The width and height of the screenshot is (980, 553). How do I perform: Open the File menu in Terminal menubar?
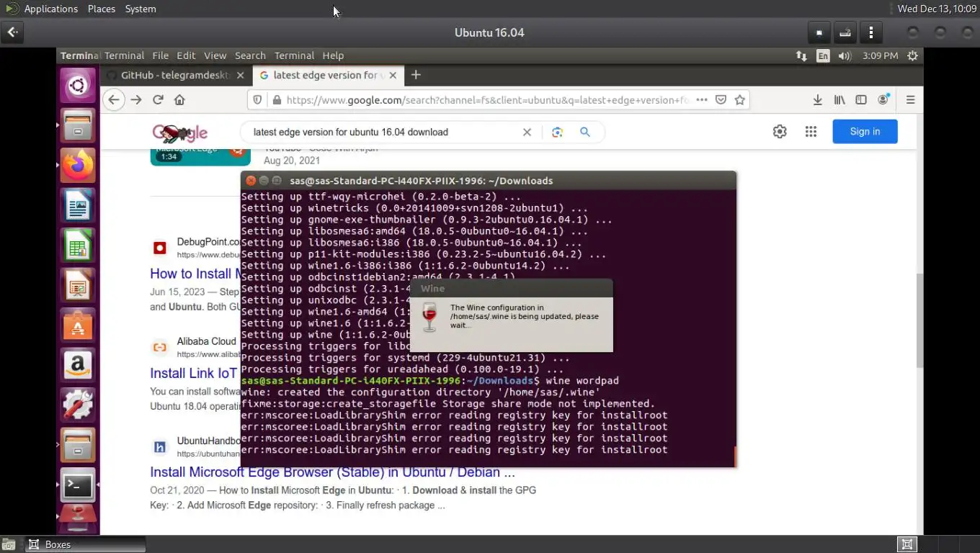pyautogui.click(x=160, y=55)
